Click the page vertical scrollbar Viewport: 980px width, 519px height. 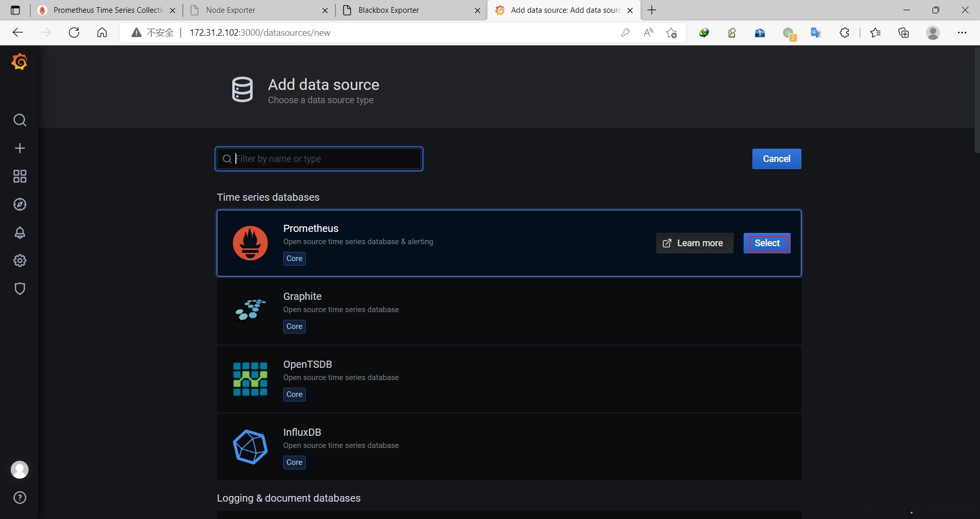[x=977, y=101]
